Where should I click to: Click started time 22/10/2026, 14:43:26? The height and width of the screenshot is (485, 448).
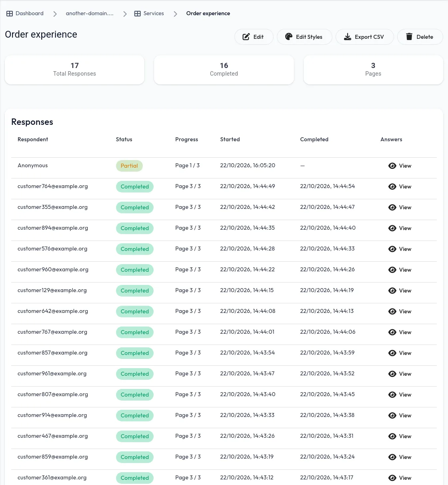(x=247, y=436)
